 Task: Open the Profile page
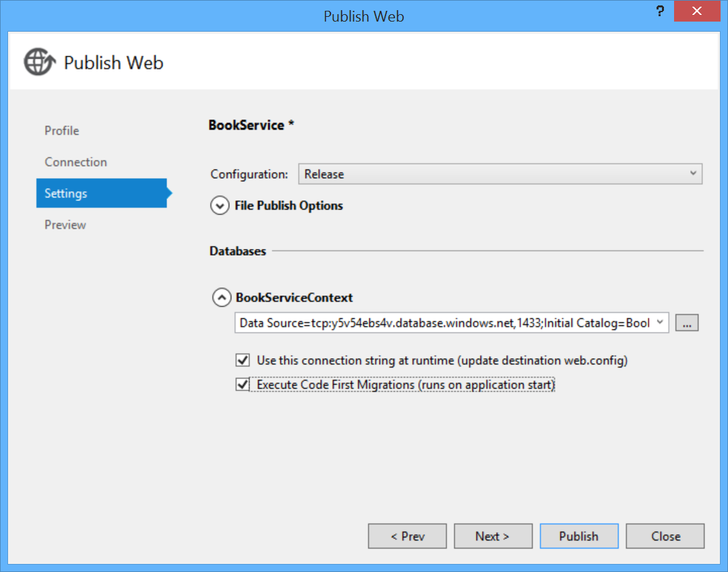[62, 131]
